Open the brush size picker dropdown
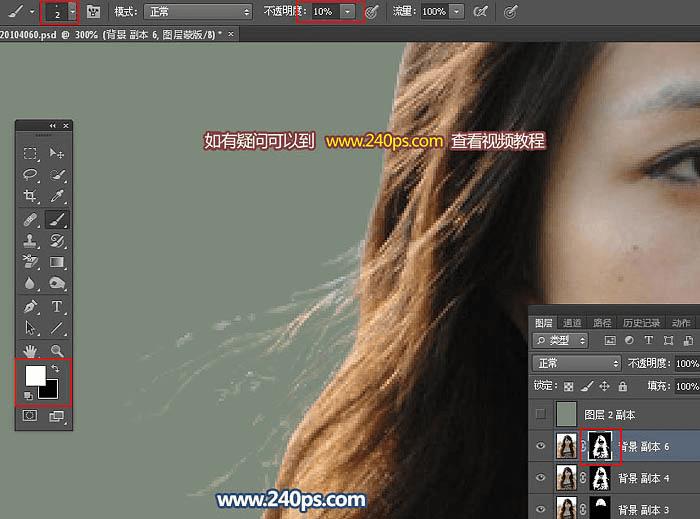Screen dimensions: 700x519 point(72,12)
